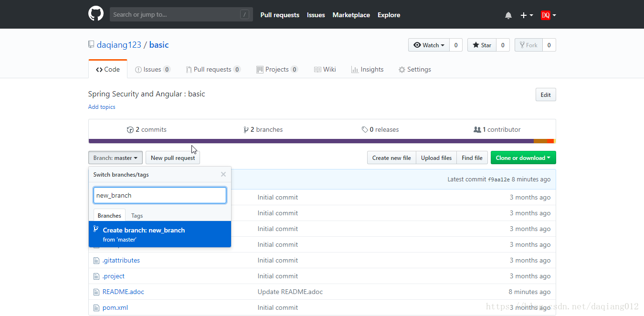This screenshot has width=644, height=316.
Task: Switch to the repository Issues tab
Action: [153, 69]
